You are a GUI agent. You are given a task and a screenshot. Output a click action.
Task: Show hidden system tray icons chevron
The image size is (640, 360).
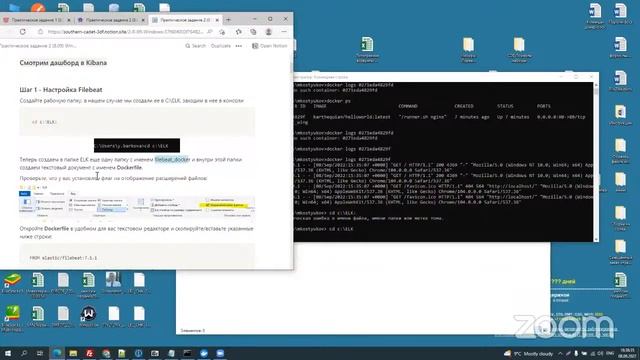pos(560,353)
